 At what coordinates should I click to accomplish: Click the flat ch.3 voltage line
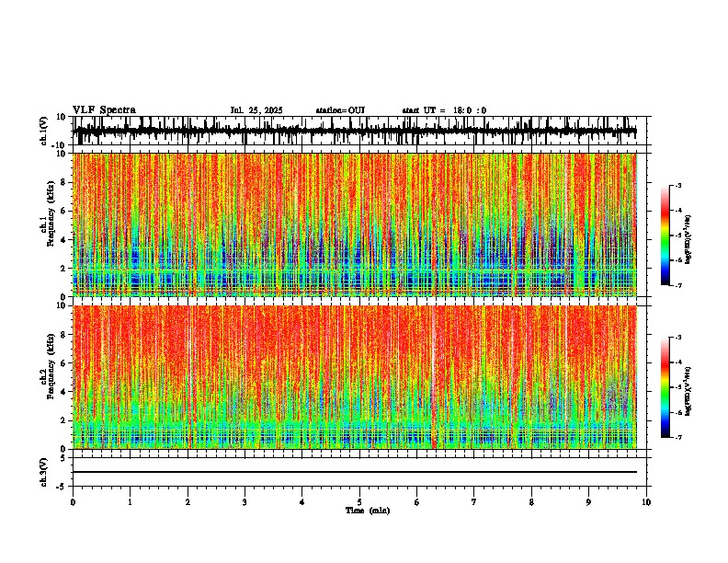coord(355,472)
